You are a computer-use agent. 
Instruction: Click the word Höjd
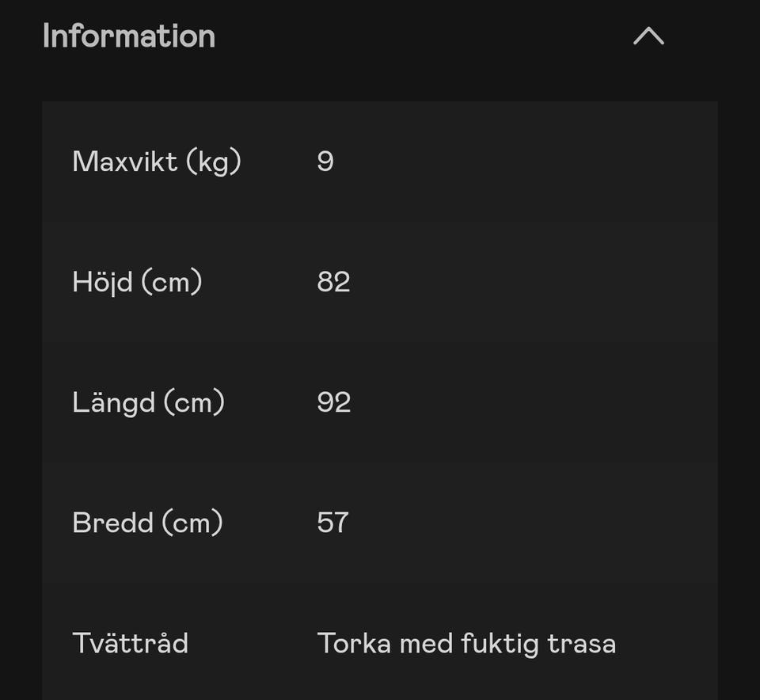(x=103, y=282)
